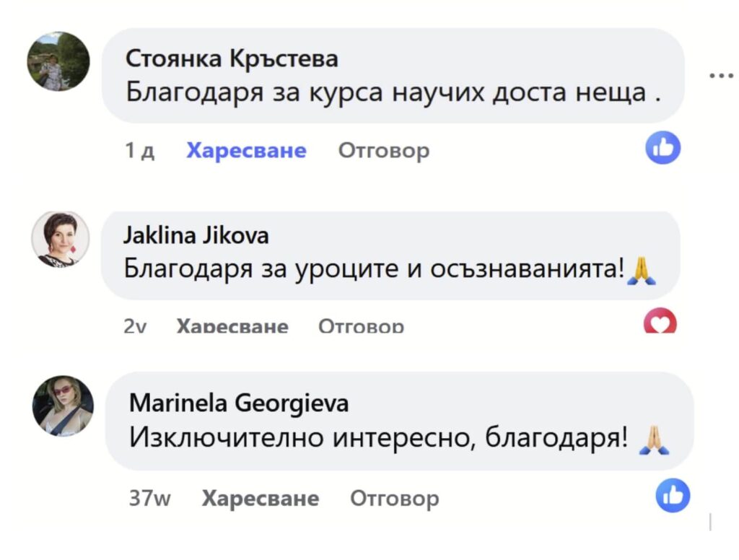Image resolution: width=739 pixels, height=560 pixels.
Task: Open the Marinela Georgieva profile name link
Action: point(239,403)
